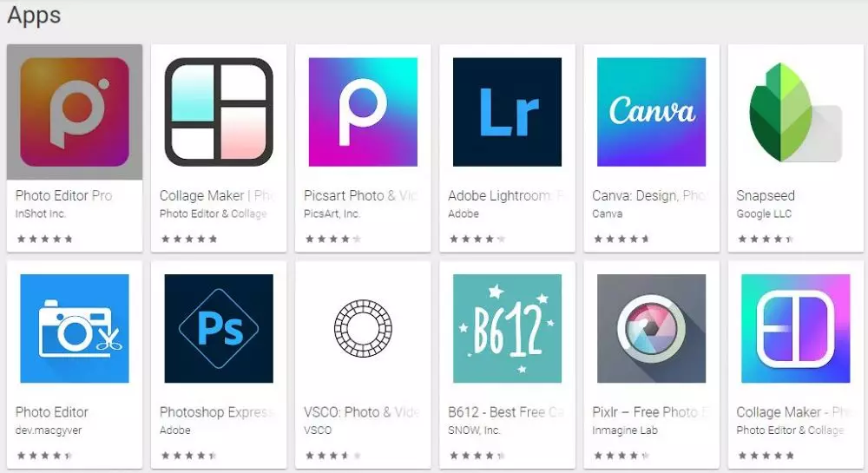Open the dev.macgyver developer link

pyautogui.click(x=49, y=430)
